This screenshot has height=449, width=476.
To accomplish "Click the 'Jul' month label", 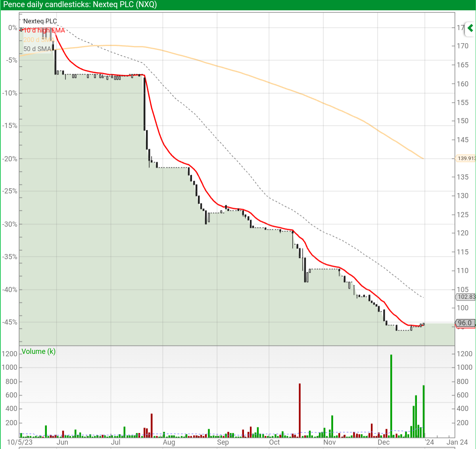I will (x=116, y=442).
